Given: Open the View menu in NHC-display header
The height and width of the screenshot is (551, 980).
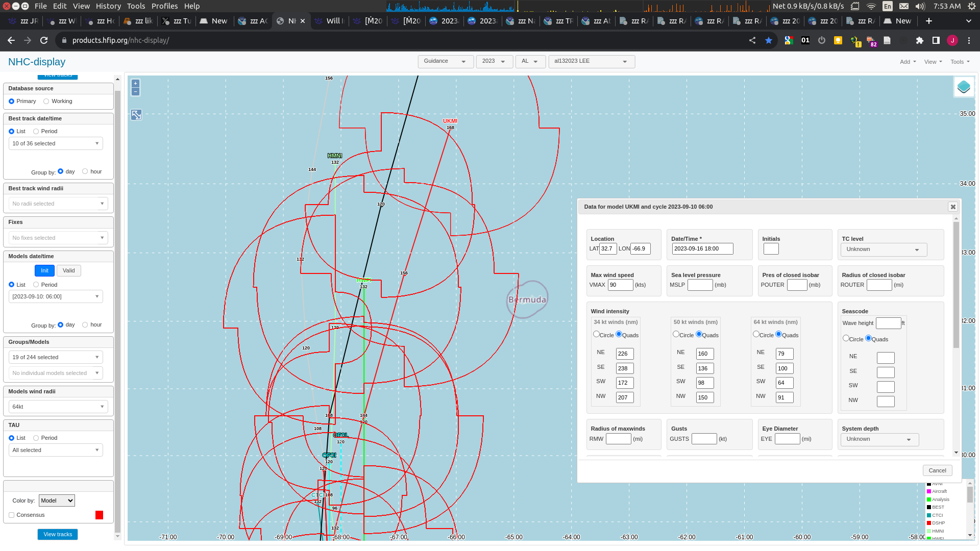Looking at the screenshot, I should tap(933, 62).
